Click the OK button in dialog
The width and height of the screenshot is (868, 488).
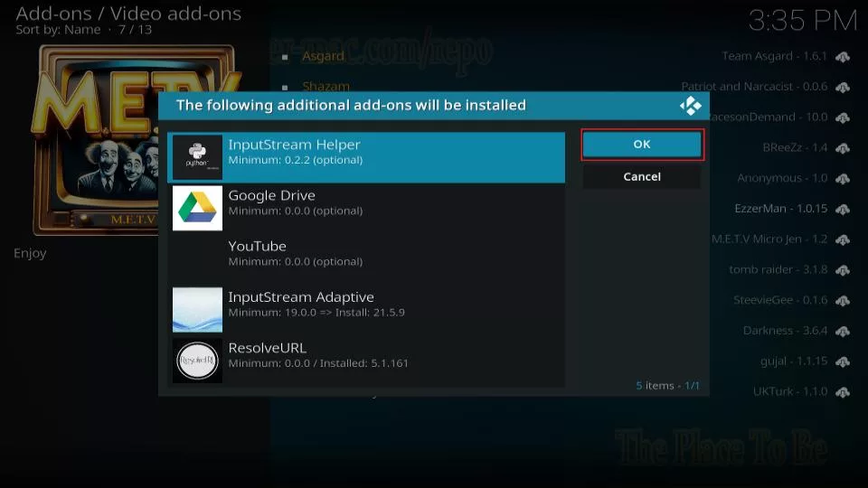pyautogui.click(x=642, y=145)
